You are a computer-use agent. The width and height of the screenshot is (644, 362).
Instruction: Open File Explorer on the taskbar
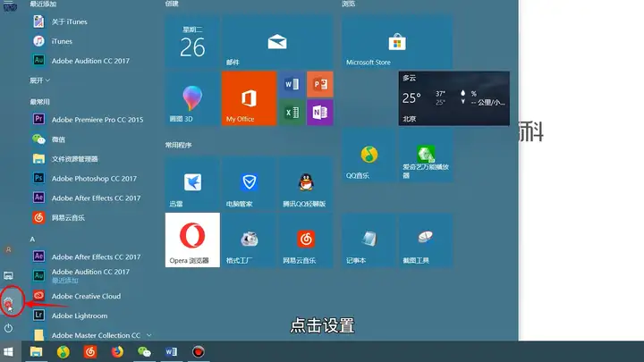(x=36, y=352)
